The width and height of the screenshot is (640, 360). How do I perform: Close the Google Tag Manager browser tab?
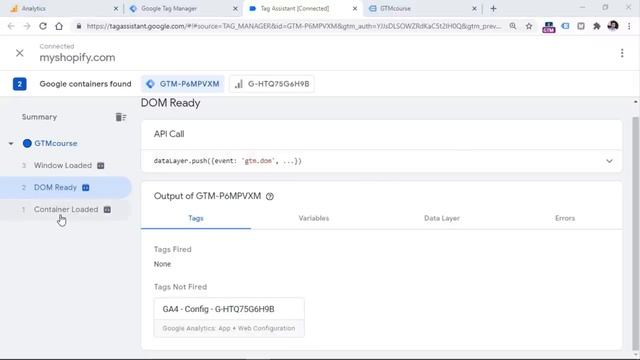(x=235, y=9)
